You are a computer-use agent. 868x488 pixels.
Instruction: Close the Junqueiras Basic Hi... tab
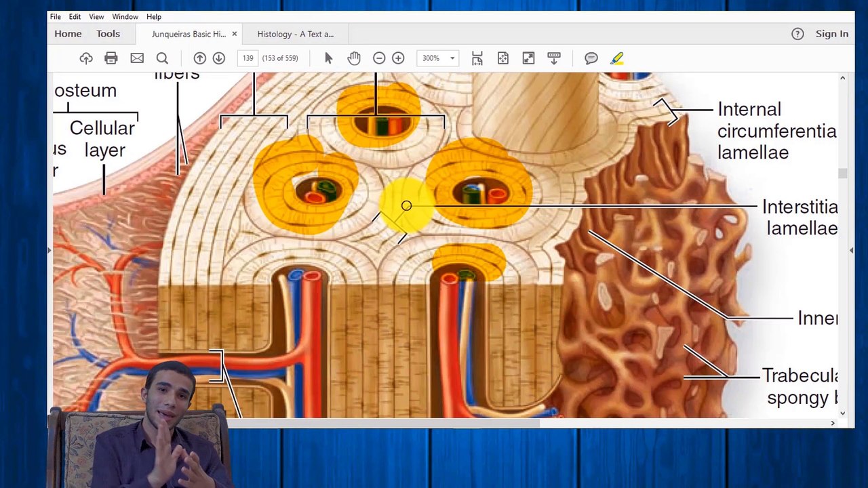pos(235,34)
